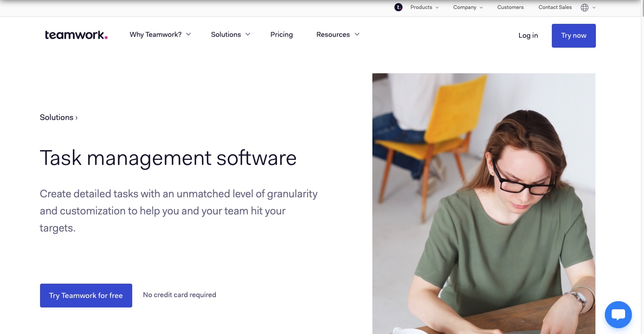Click the hero photo of woman working
644x334 pixels.
[483, 204]
